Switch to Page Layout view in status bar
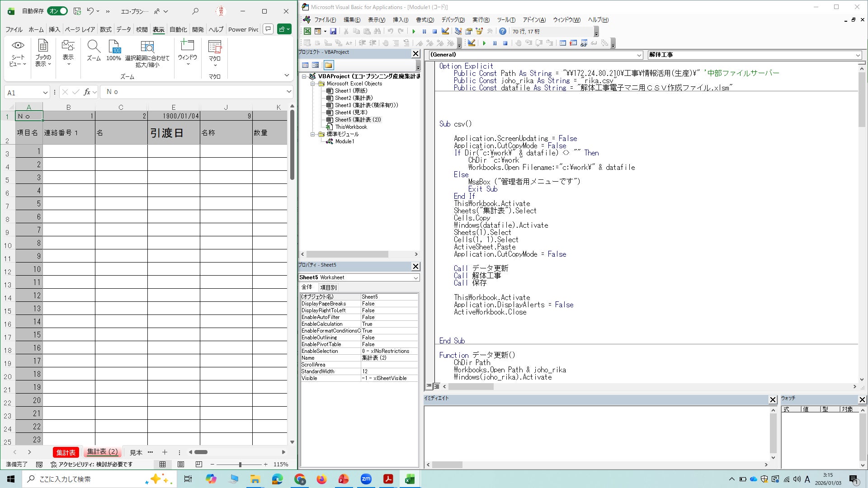Viewport: 868px width, 488px height. pyautogui.click(x=181, y=464)
